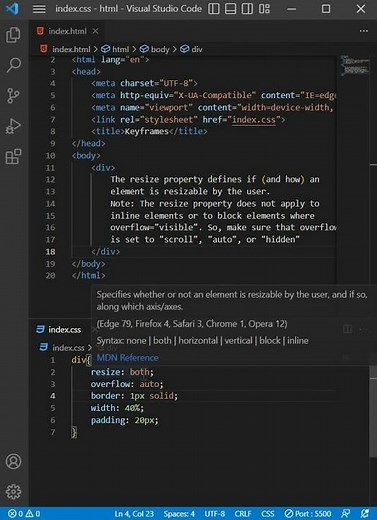Viewport: 377px width, 520px height.
Task: Change encoding via UTF-8 status item
Action: tap(215, 514)
